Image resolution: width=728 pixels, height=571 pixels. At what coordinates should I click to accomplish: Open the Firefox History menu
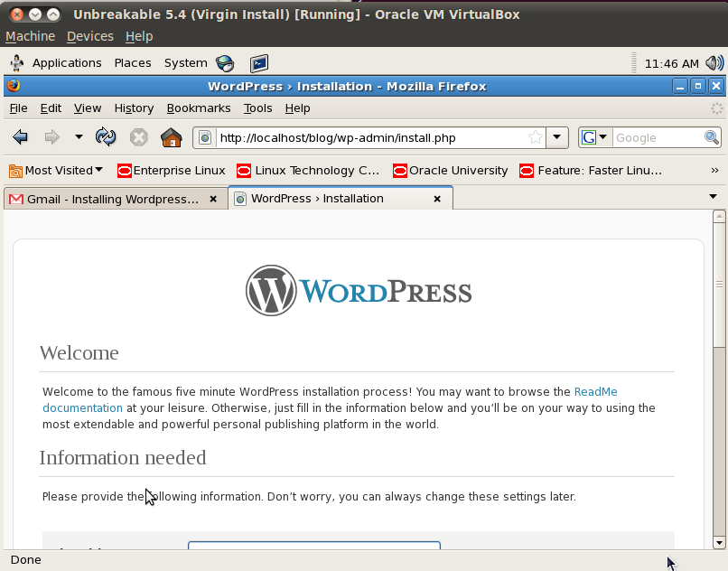click(134, 108)
